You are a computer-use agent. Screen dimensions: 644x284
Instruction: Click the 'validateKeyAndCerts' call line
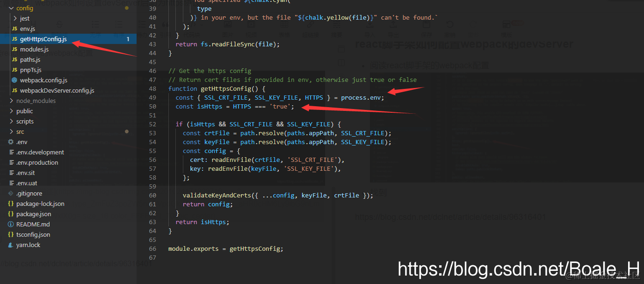278,196
